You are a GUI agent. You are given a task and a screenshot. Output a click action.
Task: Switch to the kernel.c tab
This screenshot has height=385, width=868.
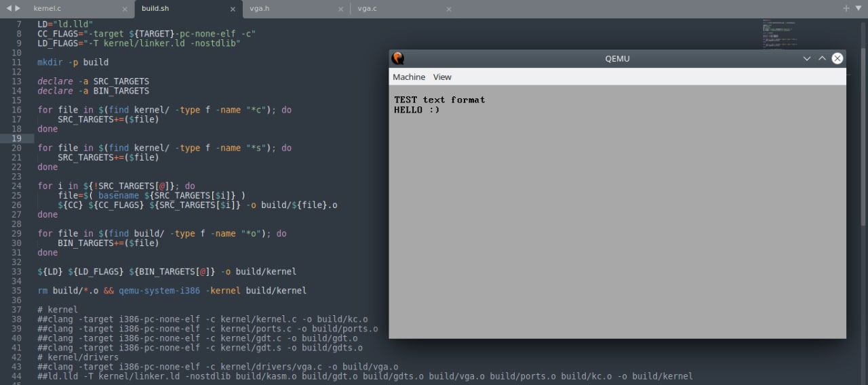(x=47, y=9)
